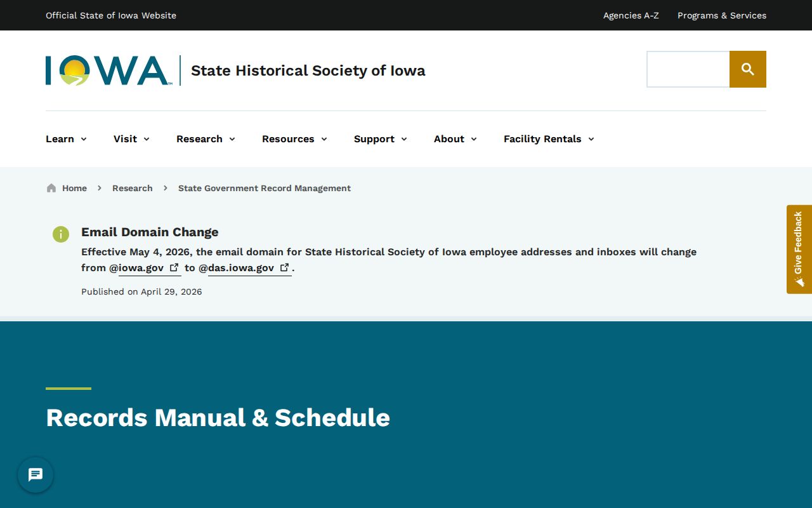Focus the site search input field
The height and width of the screenshot is (508, 812).
click(688, 69)
